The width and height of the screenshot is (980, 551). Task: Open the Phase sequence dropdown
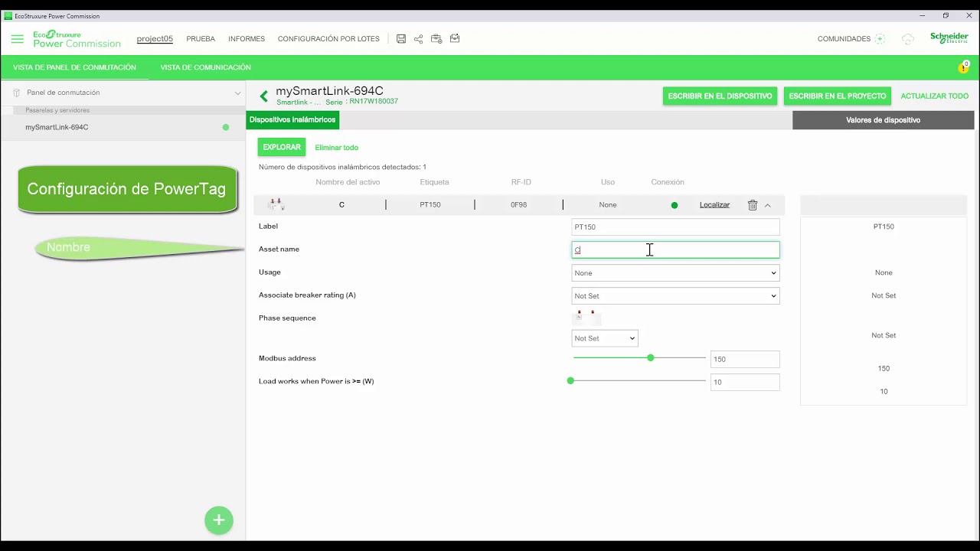(x=605, y=338)
